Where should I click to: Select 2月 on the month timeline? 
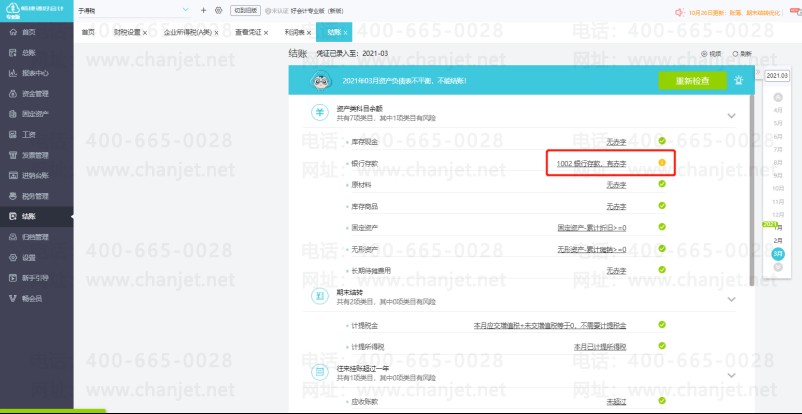click(778, 241)
